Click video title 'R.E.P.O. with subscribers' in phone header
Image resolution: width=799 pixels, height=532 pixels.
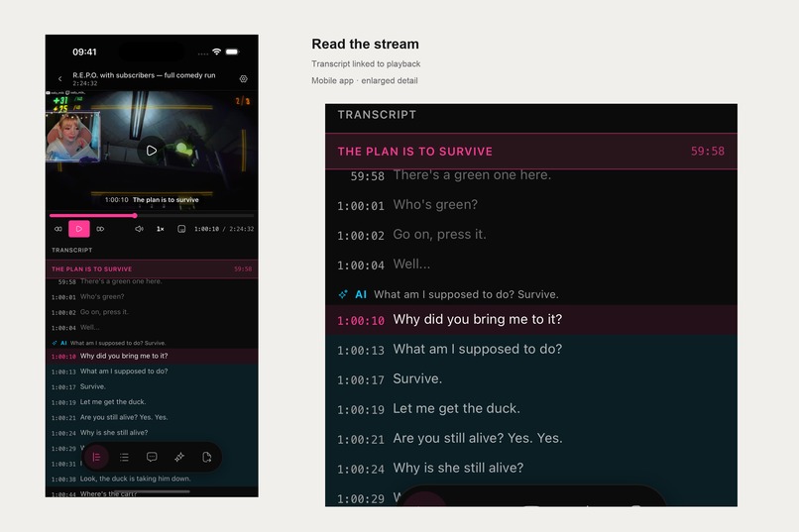pyautogui.click(x=144, y=75)
